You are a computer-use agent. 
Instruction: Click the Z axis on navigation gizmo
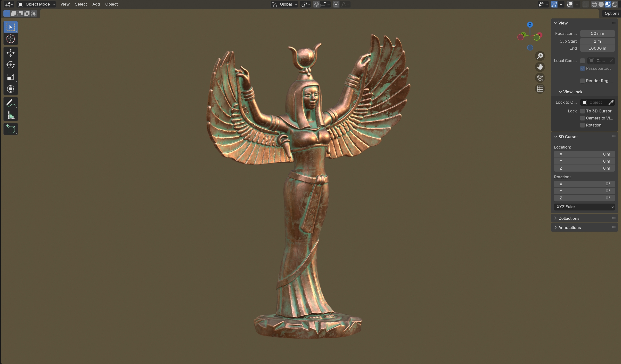pos(530,25)
